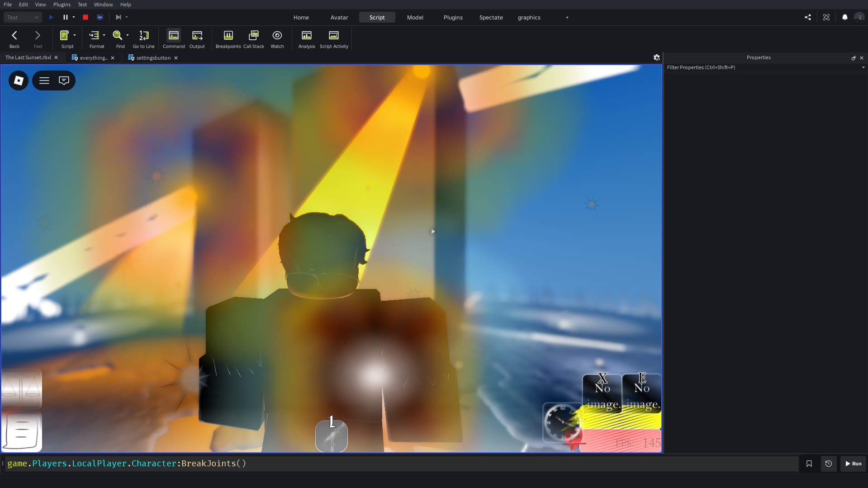Close the everything.. script tab
Viewport: 868px width, 488px height.
pyautogui.click(x=113, y=58)
